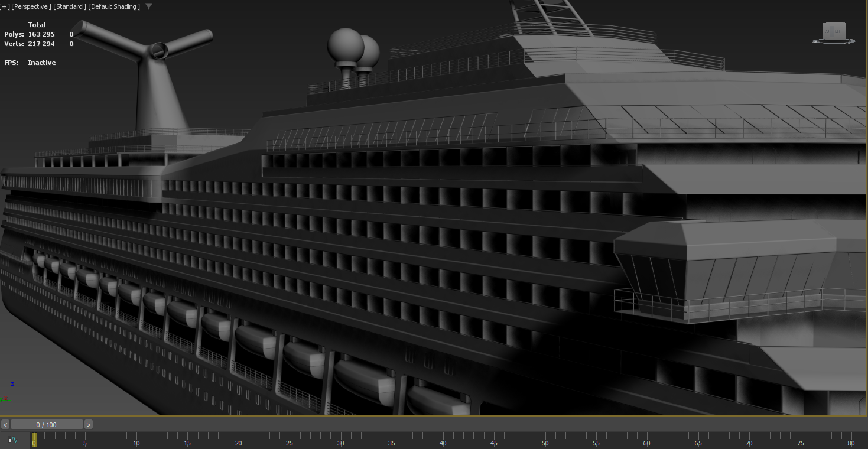Viewport: 868px width, 449px height.
Task: Jump to frame 25 on the track bar
Action: coord(290,438)
